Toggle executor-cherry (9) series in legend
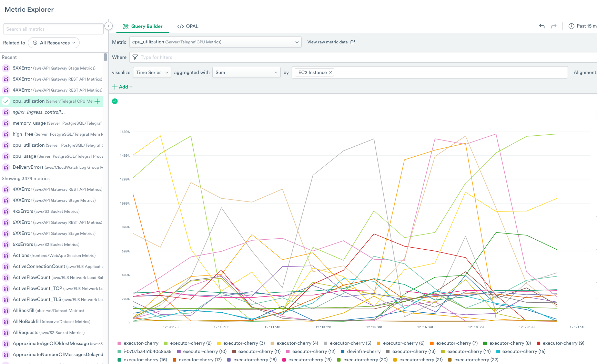Image resolution: width=597 pixels, height=364 pixels. 563,343
